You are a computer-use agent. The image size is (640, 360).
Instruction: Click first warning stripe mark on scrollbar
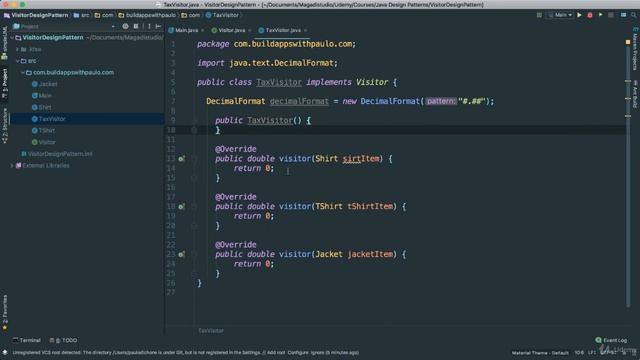pyautogui.click(x=628, y=81)
